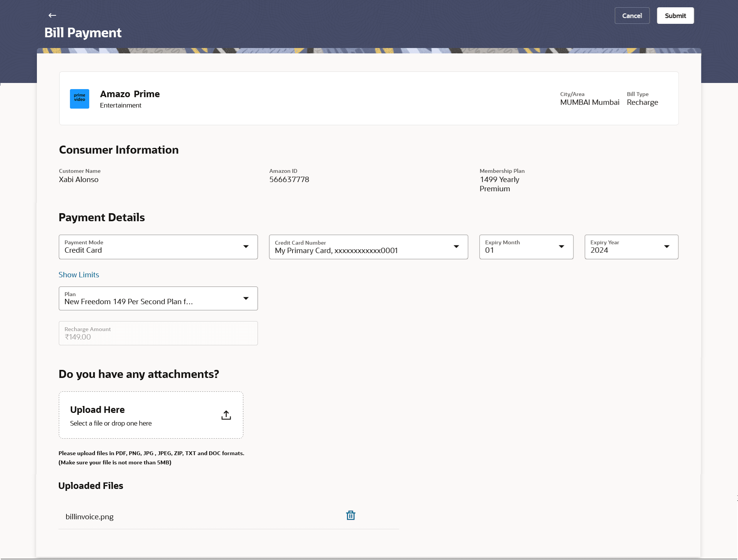This screenshot has width=738, height=560.
Task: Click the Recharge Amount field
Action: click(158, 333)
